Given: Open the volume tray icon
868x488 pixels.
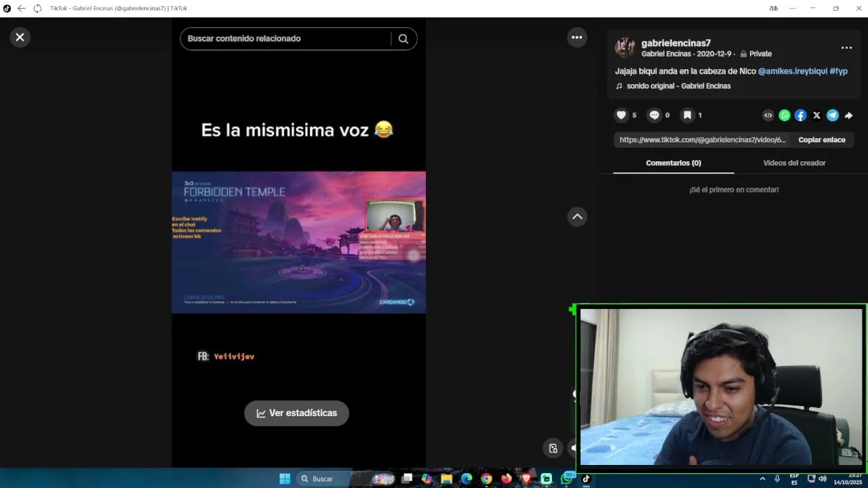Looking at the screenshot, I should pos(823,479).
